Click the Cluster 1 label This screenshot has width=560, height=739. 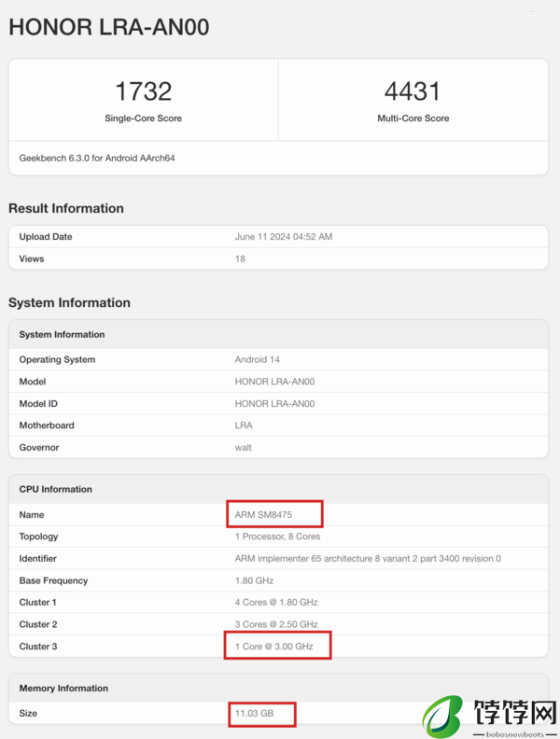coord(37,603)
